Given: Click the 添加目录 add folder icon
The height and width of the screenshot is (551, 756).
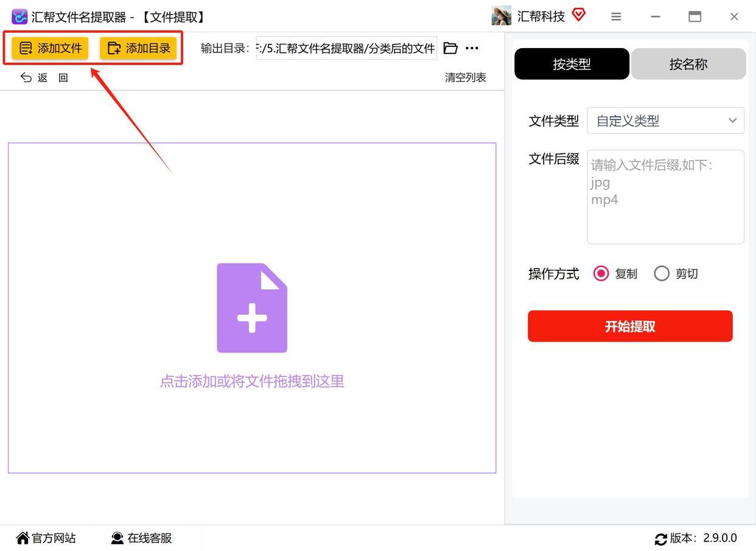Looking at the screenshot, I should coord(114,47).
